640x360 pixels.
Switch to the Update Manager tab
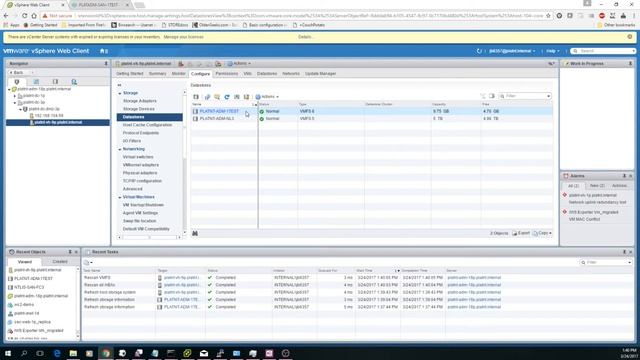[320, 73]
